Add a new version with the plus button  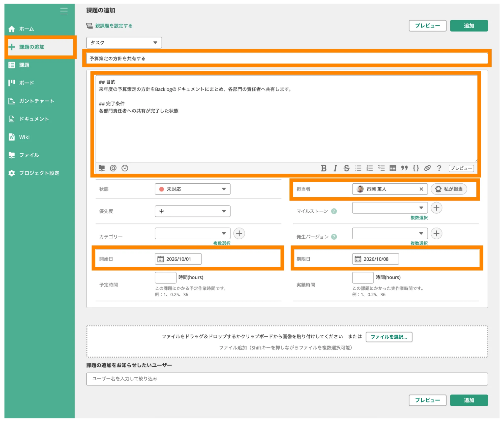(437, 233)
